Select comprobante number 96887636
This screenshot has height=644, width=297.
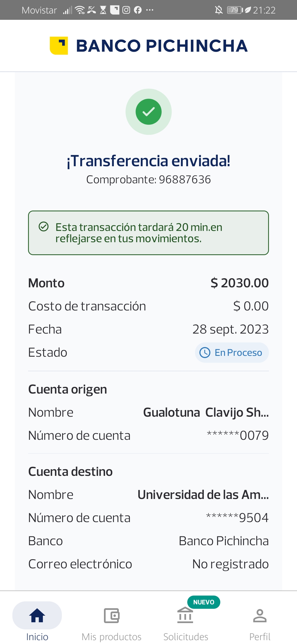pyautogui.click(x=185, y=180)
